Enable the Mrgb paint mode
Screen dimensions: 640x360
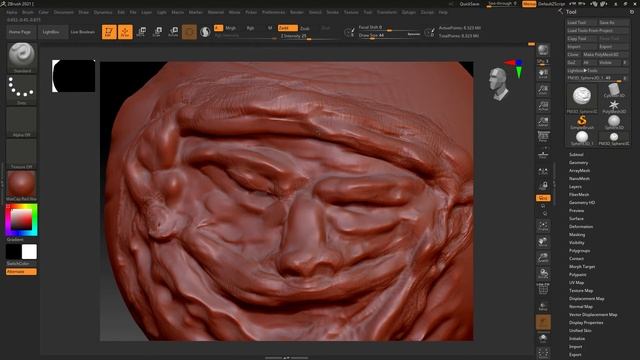(231, 28)
